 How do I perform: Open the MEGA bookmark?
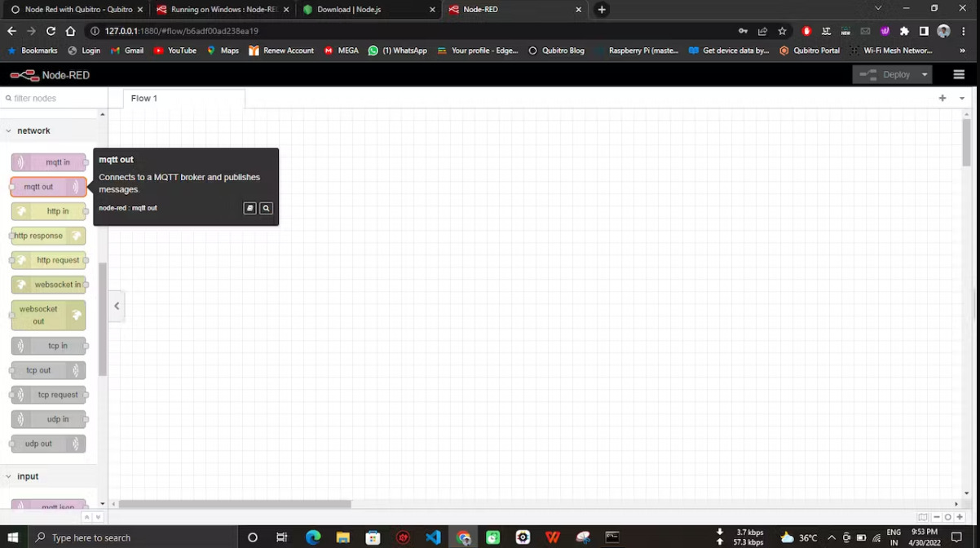[x=342, y=51]
